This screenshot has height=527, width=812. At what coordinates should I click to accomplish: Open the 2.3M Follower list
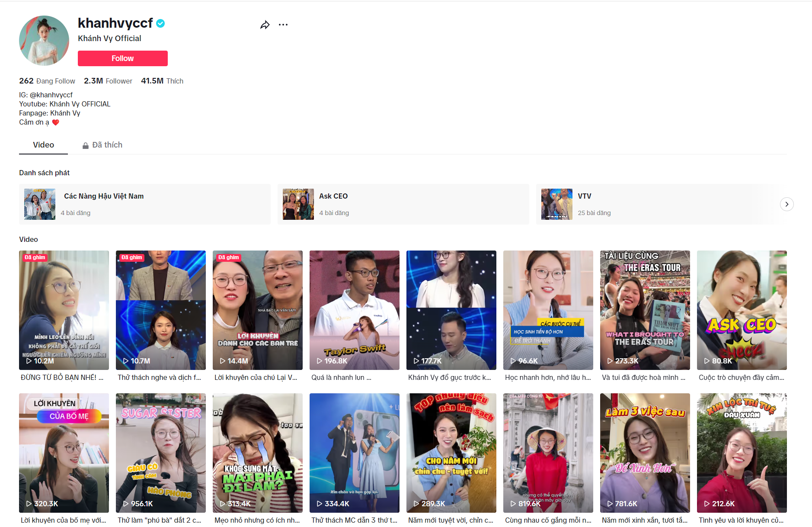tap(108, 81)
